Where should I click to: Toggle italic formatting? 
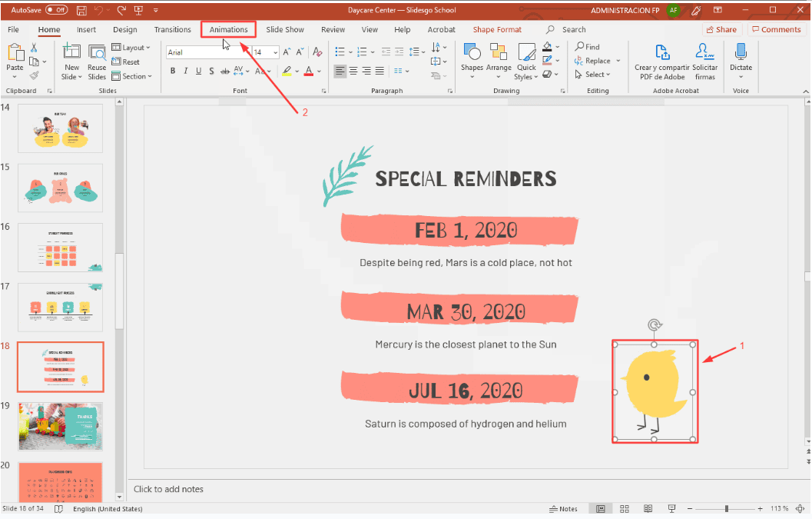pos(185,71)
